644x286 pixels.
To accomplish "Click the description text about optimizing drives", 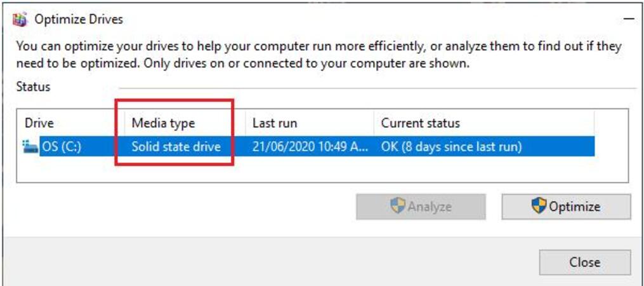I will [x=319, y=55].
